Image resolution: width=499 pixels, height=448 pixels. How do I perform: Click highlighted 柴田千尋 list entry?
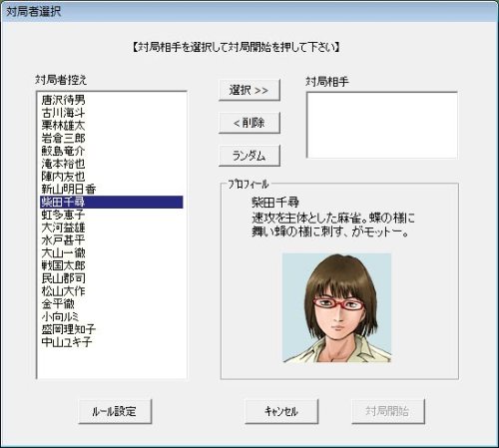tap(112, 202)
